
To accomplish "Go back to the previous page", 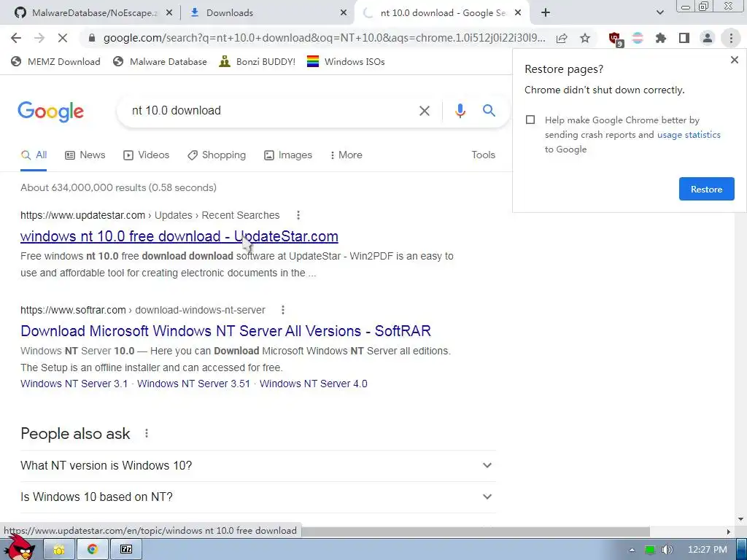I will (16, 38).
